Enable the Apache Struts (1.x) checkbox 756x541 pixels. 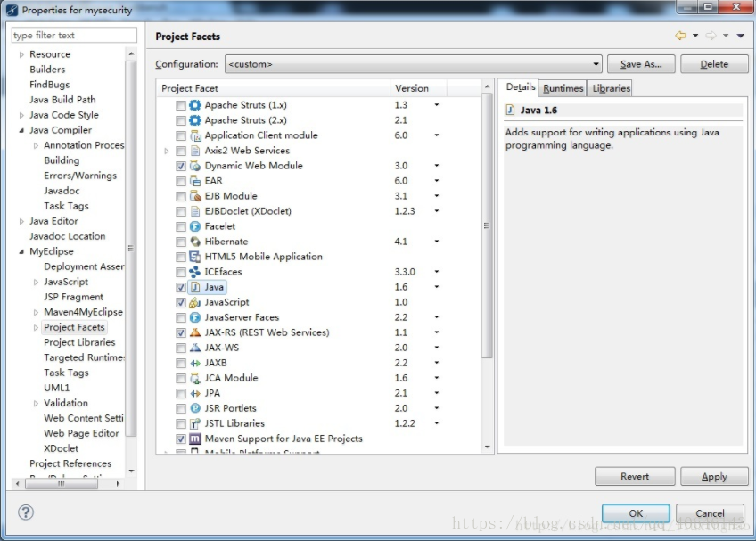(181, 105)
